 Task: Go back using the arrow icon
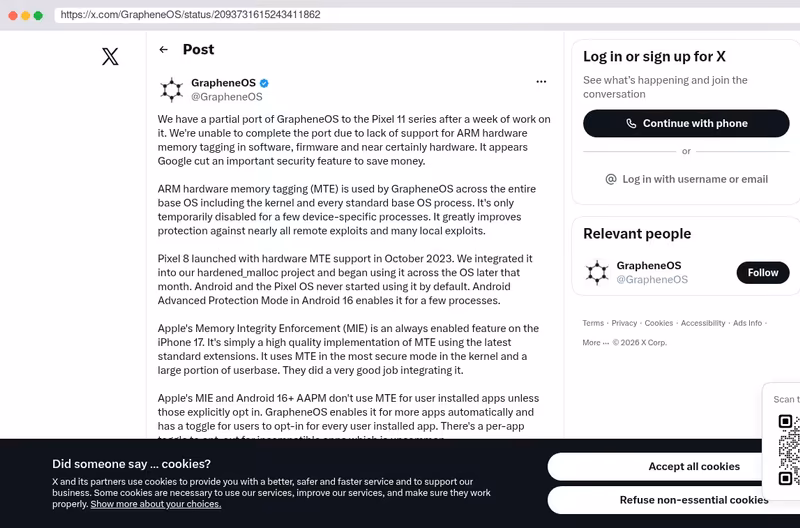click(x=163, y=49)
